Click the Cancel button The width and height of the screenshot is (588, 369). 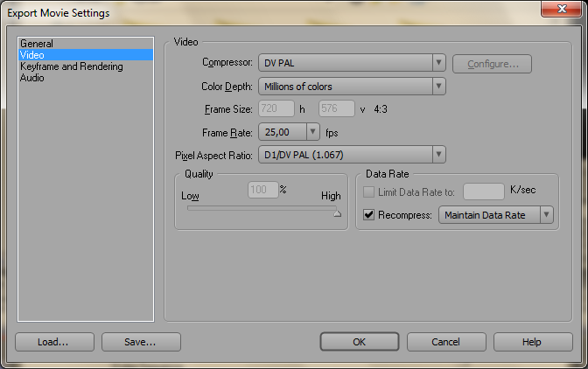coord(446,342)
